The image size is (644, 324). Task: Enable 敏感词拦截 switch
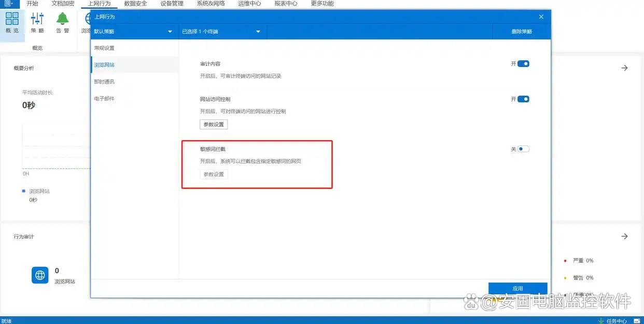coord(523,149)
